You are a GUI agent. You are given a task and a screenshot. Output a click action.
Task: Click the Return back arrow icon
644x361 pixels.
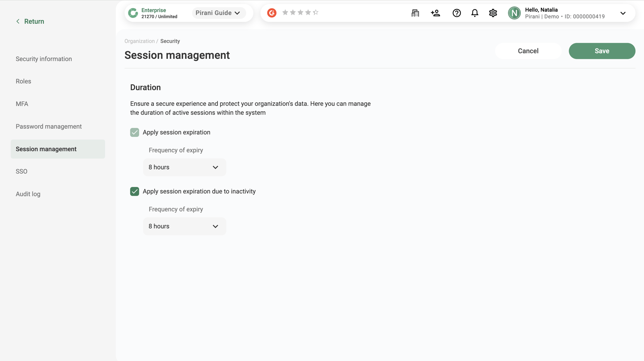[x=18, y=21]
